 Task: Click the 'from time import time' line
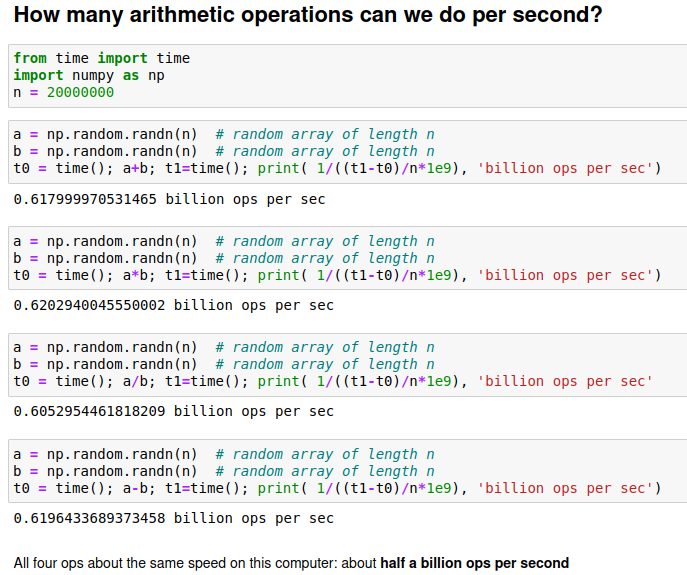(x=101, y=58)
